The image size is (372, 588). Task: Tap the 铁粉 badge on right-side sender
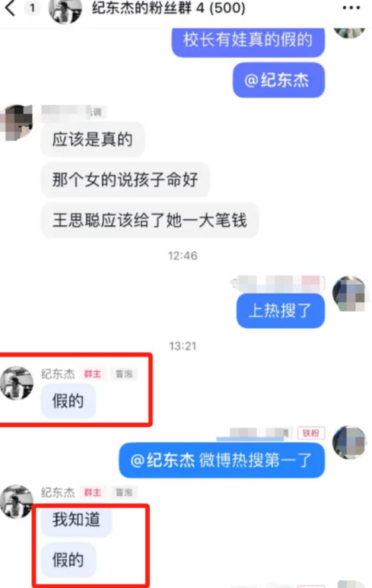(x=311, y=433)
